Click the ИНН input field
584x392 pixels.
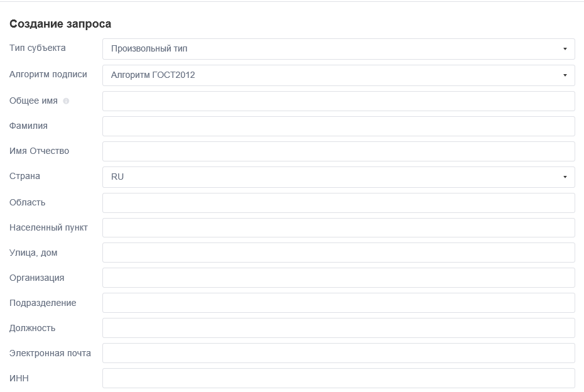338,378
